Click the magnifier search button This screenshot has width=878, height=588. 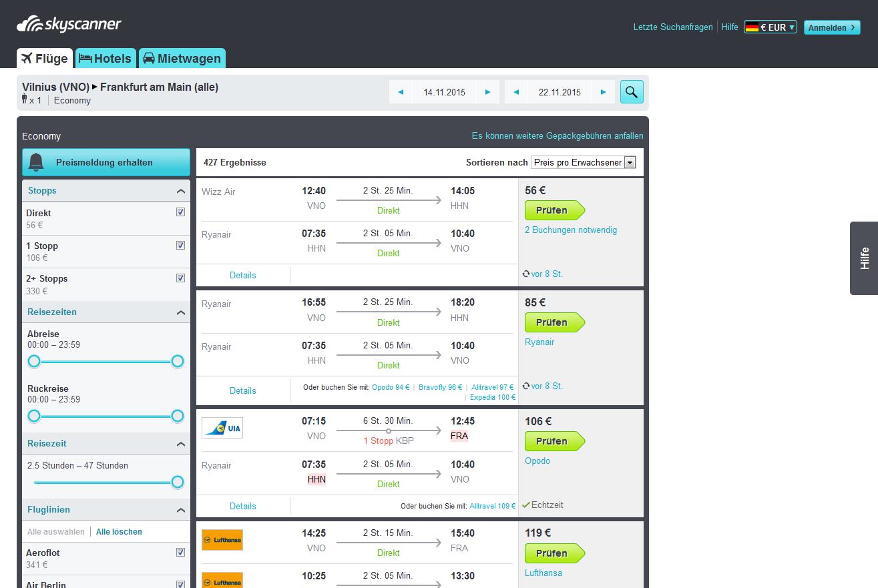(x=632, y=91)
